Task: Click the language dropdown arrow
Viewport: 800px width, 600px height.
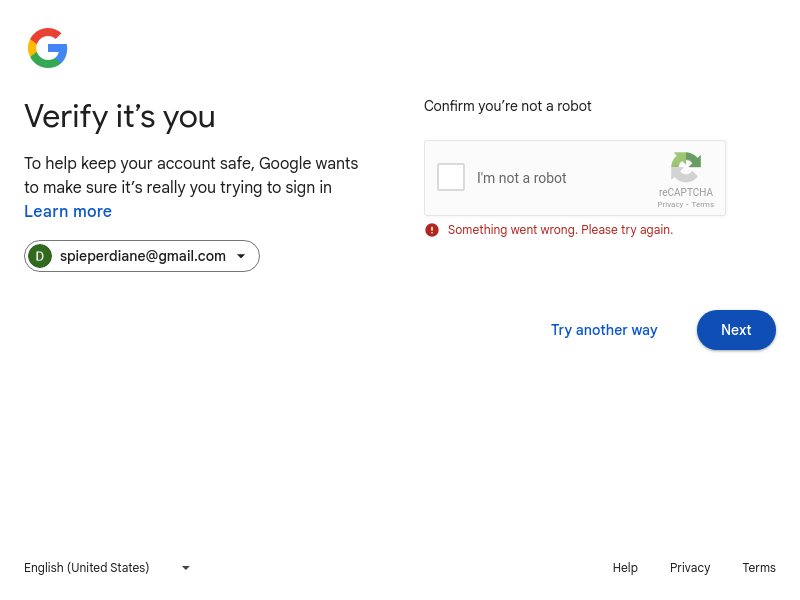Action: (186, 568)
